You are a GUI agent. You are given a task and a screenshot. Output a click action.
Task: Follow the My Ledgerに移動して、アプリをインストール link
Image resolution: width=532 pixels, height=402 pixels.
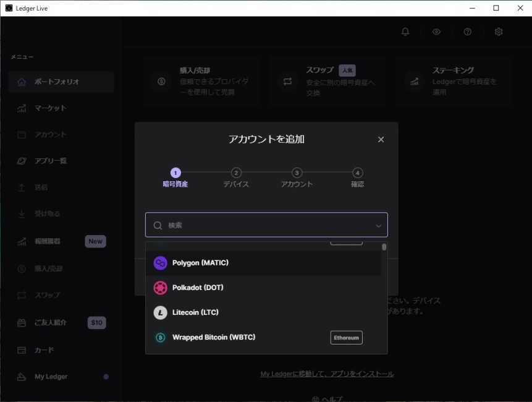point(327,374)
